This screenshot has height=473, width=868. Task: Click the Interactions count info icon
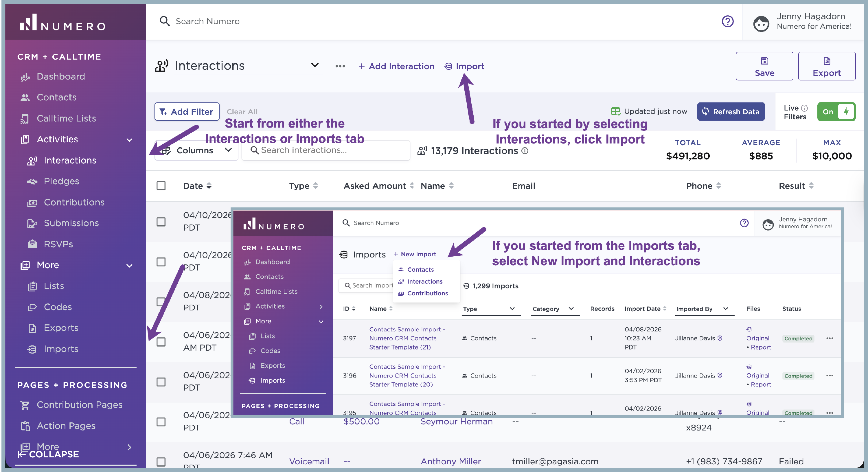[x=525, y=151]
